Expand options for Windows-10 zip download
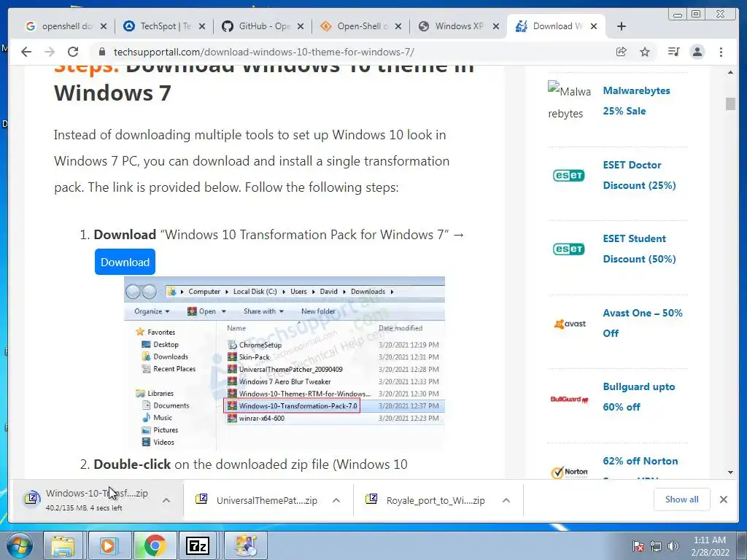This screenshot has height=560, width=747. pyautogui.click(x=166, y=500)
